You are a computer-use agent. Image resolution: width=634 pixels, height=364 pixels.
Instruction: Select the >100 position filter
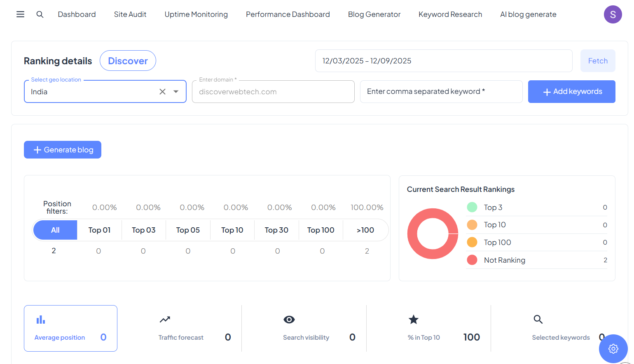(365, 230)
